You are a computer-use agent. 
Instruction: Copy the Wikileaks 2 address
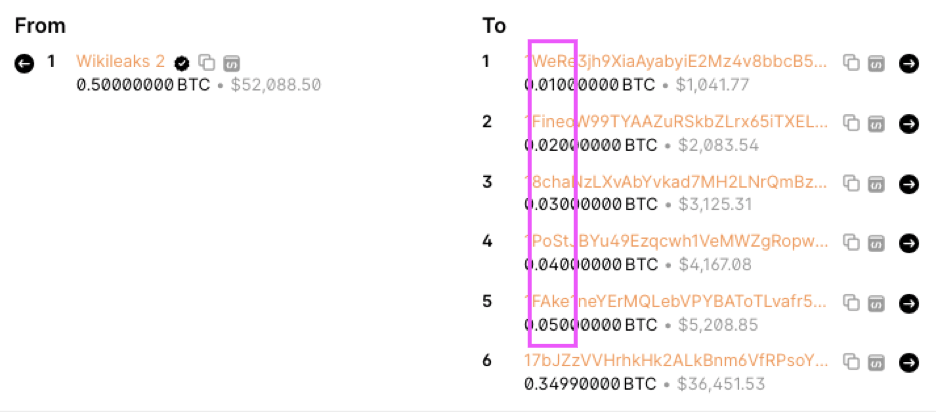[207, 62]
